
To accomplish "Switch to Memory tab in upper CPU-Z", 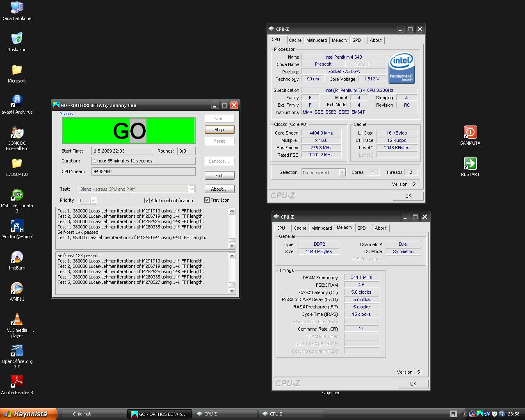I will [x=340, y=40].
